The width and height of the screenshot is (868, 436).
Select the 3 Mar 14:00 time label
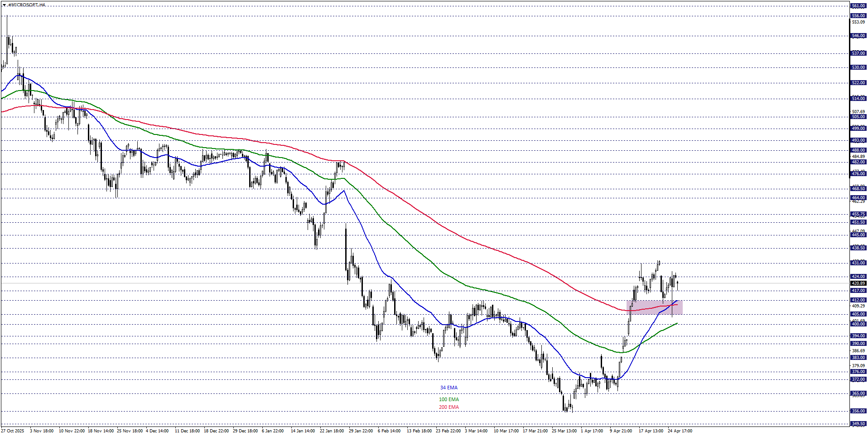[476, 431]
